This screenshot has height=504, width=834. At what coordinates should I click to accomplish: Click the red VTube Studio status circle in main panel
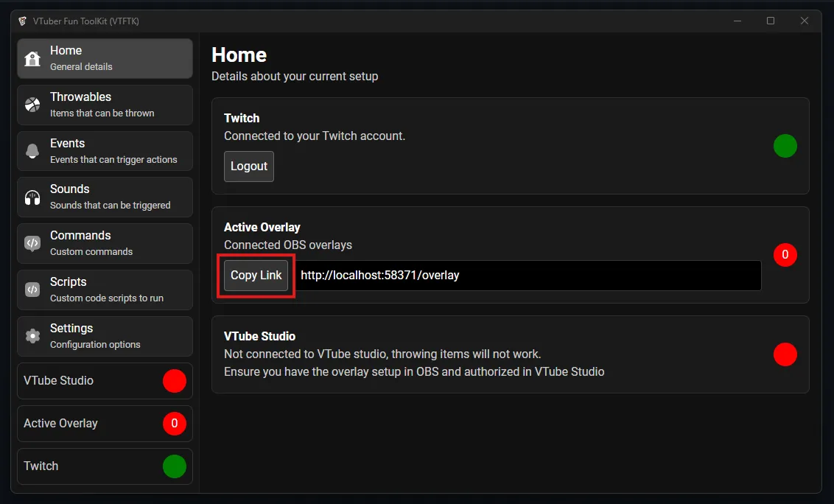785,354
